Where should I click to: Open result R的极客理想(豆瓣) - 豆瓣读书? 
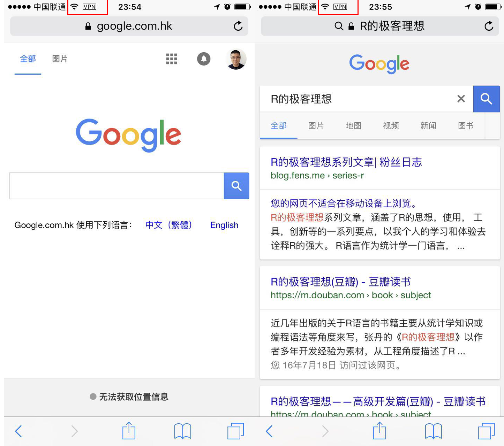pyautogui.click(x=341, y=282)
